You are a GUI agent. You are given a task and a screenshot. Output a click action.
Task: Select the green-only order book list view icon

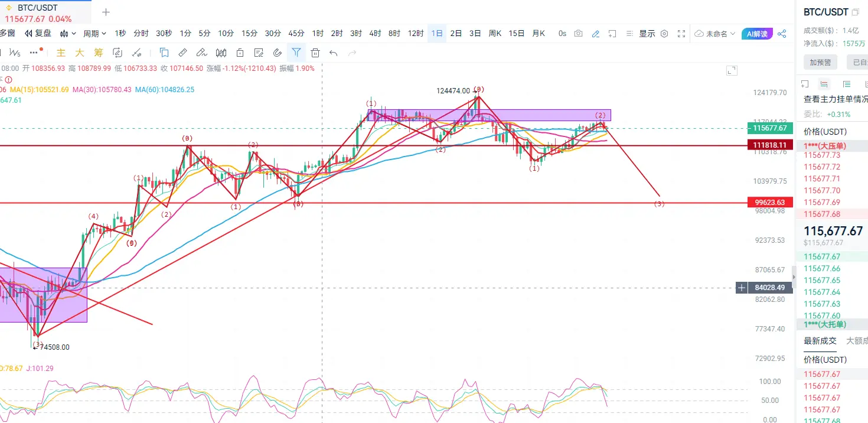847,84
